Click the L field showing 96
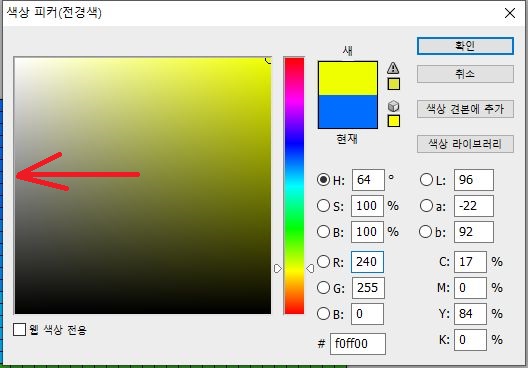The width and height of the screenshot is (528, 368). 474,180
